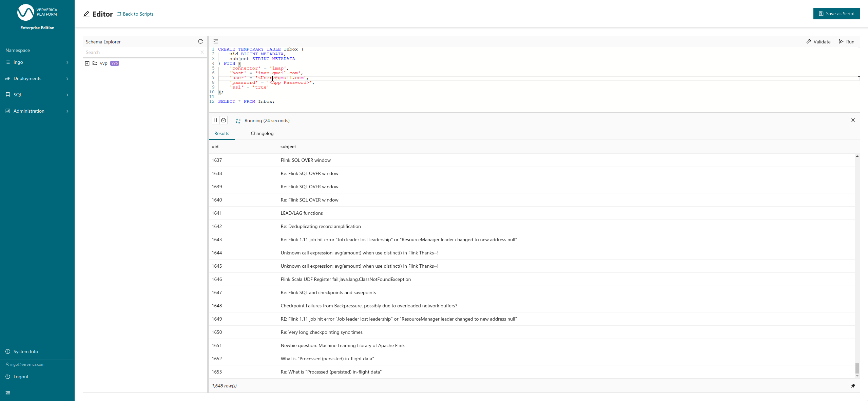Screen dimensions: 868x401
Task: Pause the running query
Action: tap(215, 120)
